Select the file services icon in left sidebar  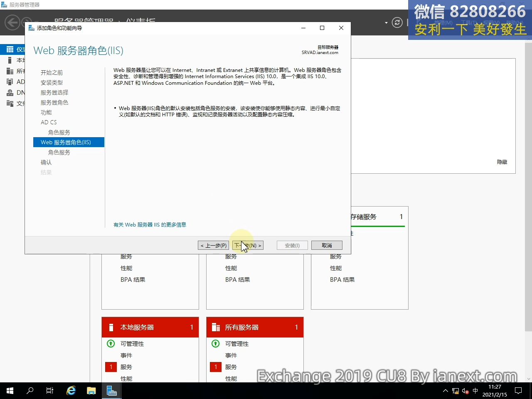click(x=10, y=103)
